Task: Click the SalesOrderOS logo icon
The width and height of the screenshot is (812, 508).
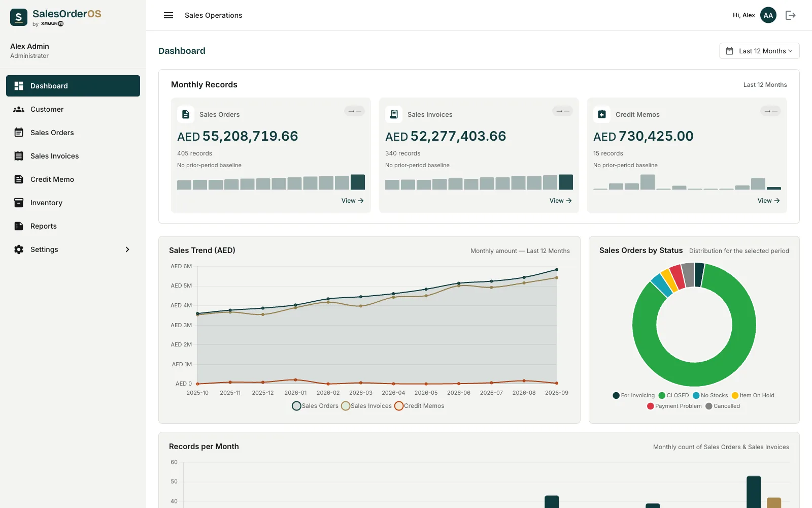Action: (19, 17)
